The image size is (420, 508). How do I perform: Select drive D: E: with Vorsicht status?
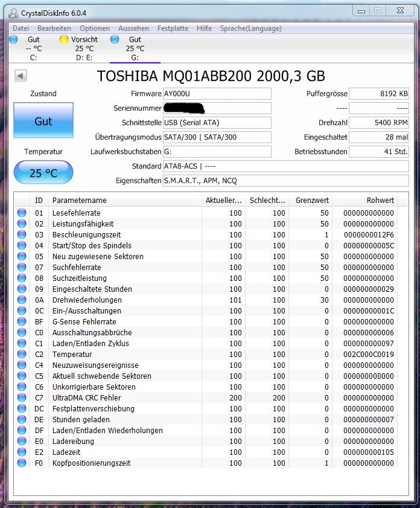click(x=84, y=48)
